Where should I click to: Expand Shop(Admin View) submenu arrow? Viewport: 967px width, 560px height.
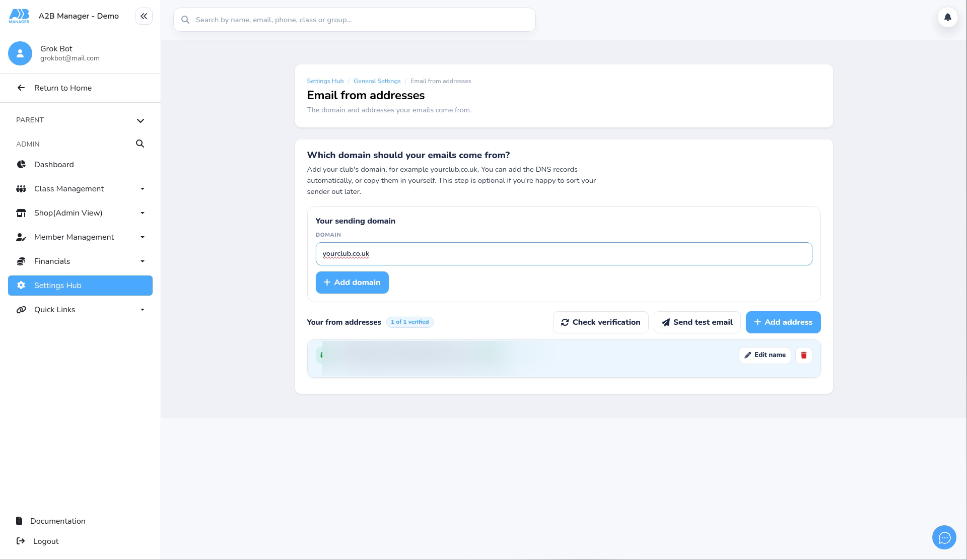coord(143,213)
